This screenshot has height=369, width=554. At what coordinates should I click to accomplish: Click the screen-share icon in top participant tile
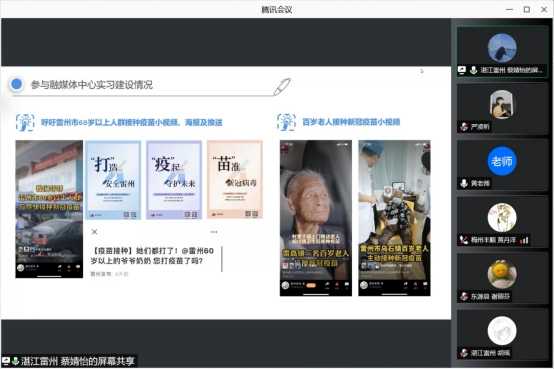tap(462, 70)
